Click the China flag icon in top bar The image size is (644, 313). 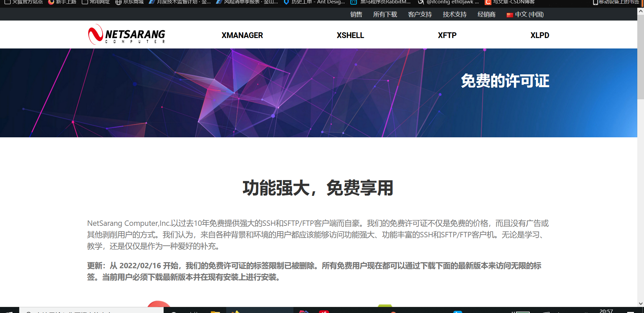(x=510, y=15)
